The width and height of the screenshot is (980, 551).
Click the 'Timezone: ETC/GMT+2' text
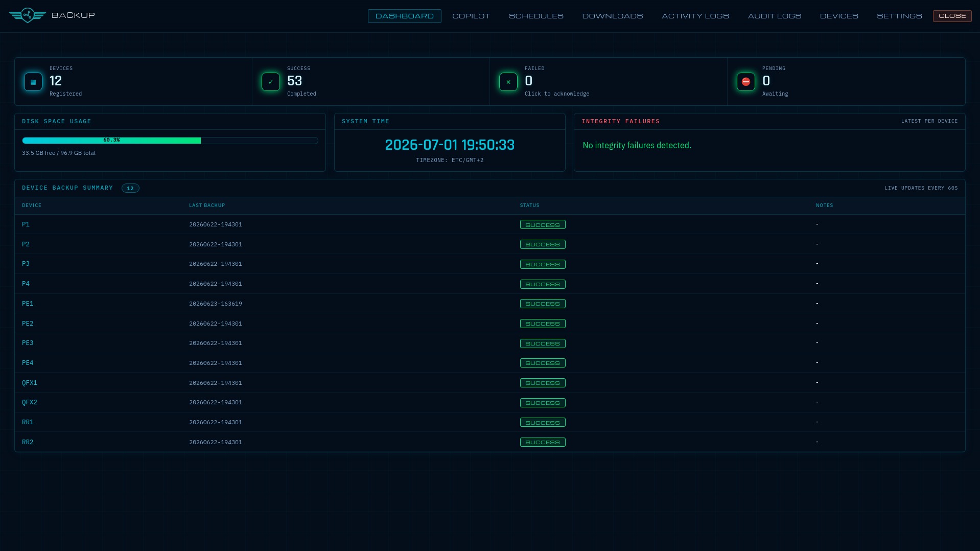(450, 160)
